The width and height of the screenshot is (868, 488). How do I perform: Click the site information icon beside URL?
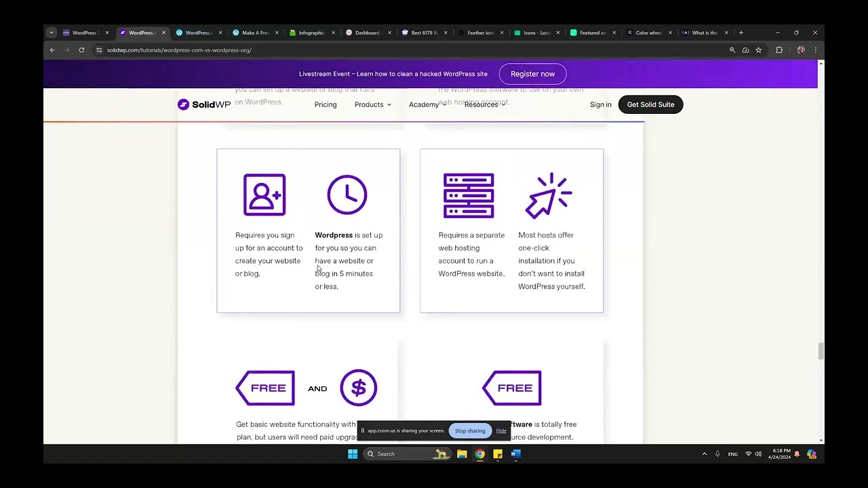point(99,50)
